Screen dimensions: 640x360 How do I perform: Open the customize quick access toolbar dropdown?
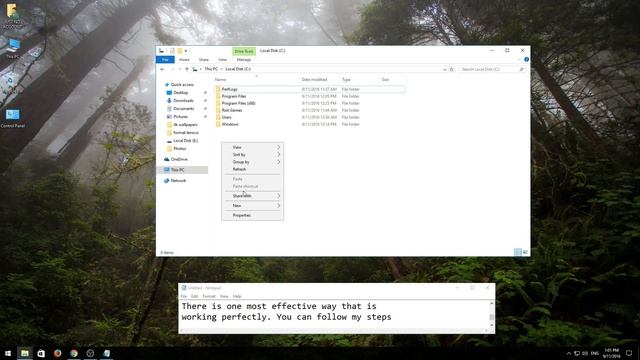coord(186,51)
